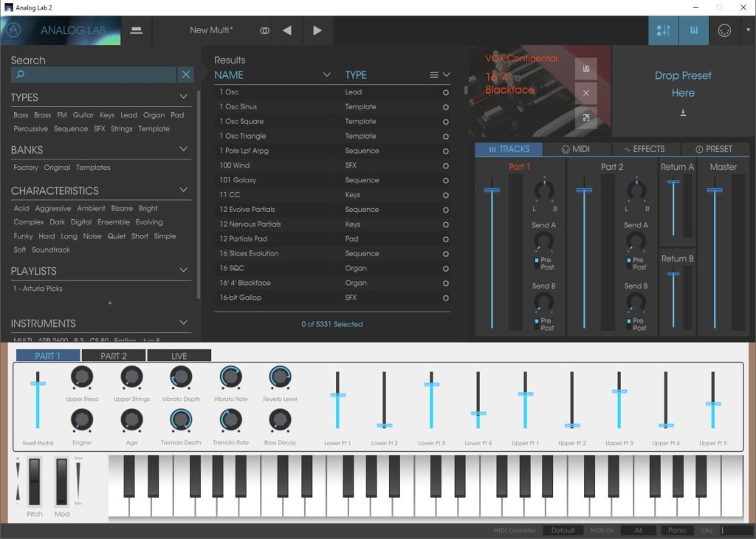Image resolution: width=756 pixels, height=539 pixels.
Task: Open the MIDI connector settings icon
Action: coord(724,31)
